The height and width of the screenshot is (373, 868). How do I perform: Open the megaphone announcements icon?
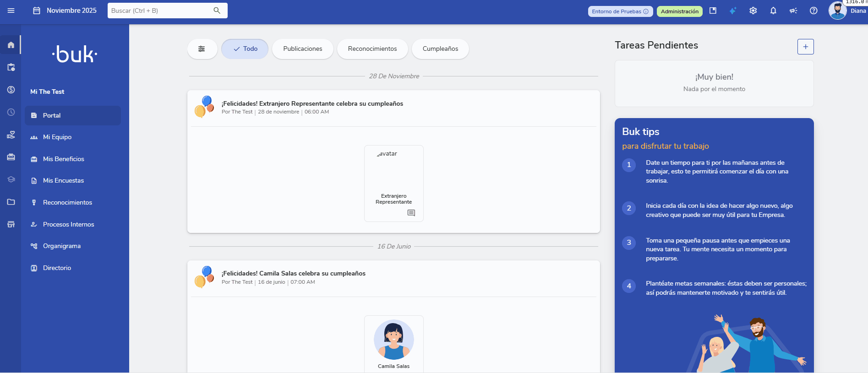pos(793,11)
